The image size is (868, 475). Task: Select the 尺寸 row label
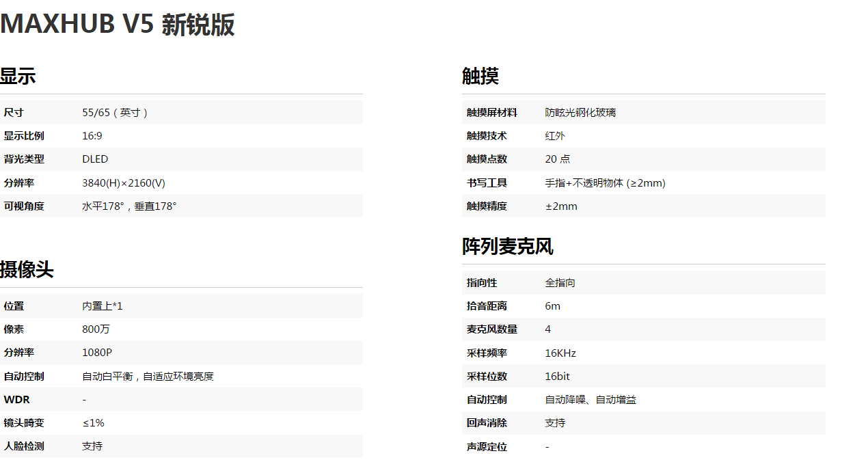(14, 113)
